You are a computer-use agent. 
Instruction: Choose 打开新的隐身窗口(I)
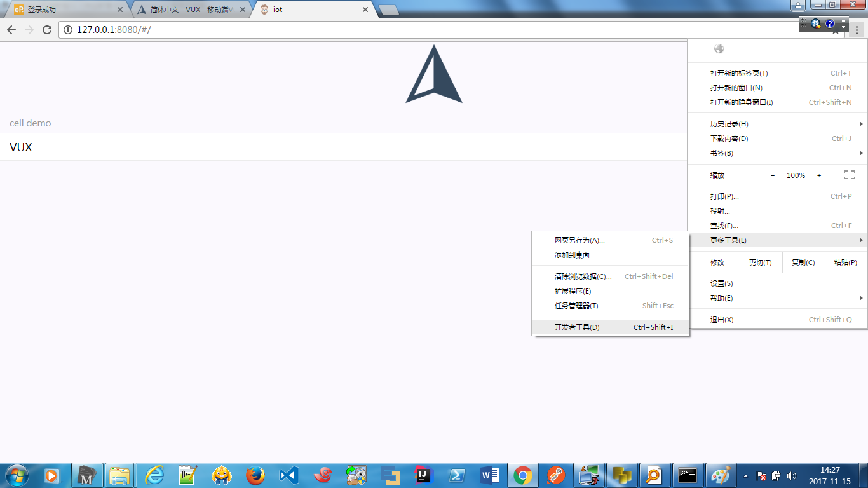tap(777, 102)
